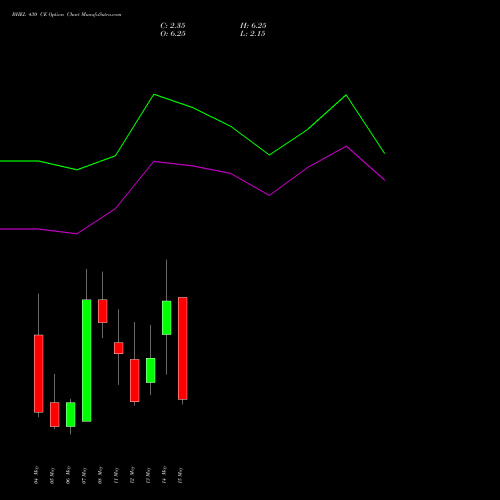This screenshot has width=500, height=500.
Task: Select the close value 'C: 2.35'
Action: 173,26
